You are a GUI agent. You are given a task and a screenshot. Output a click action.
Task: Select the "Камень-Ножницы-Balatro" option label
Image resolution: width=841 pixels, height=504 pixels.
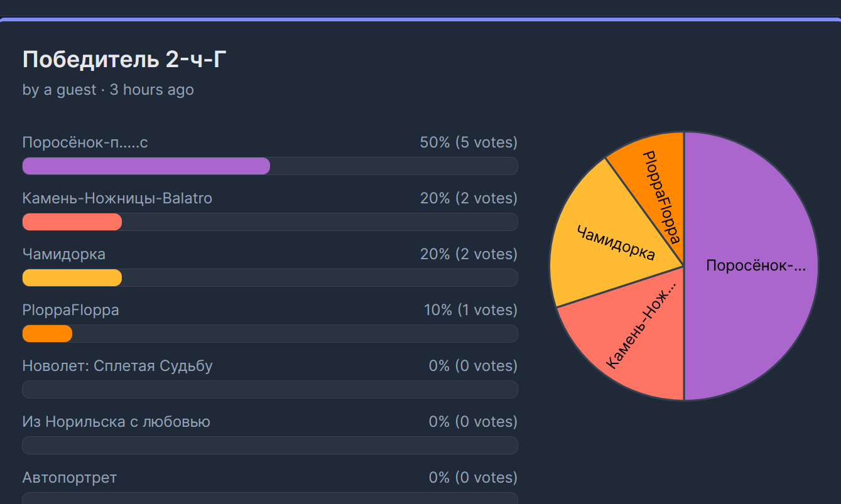coord(117,198)
